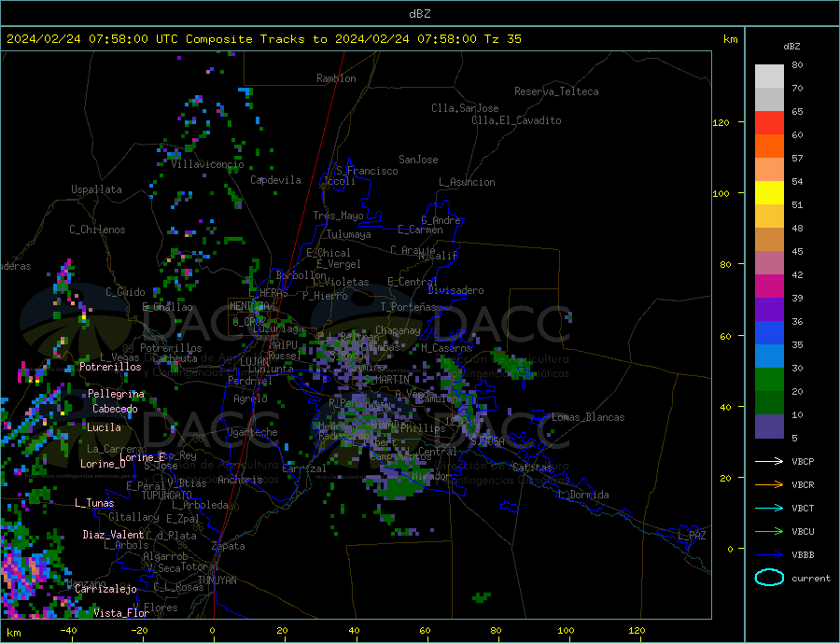Click the white VBCP arrow in legend
840x643 pixels.
click(x=769, y=461)
